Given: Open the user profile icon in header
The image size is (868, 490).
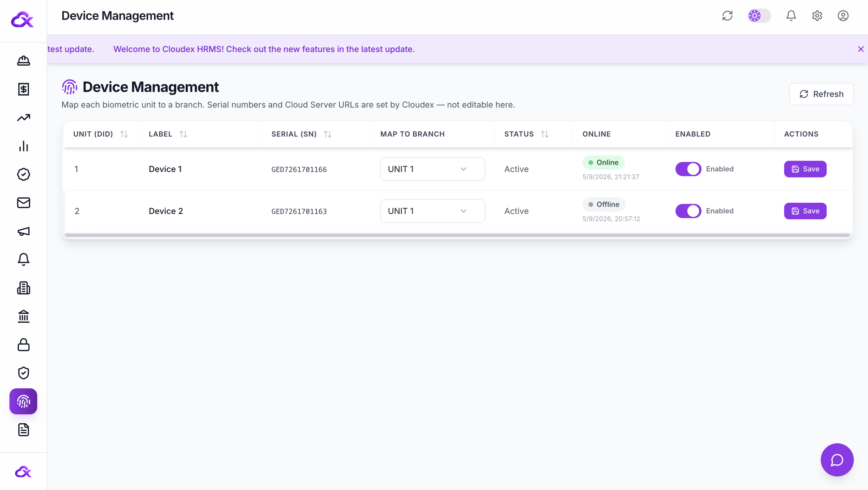Looking at the screenshot, I should [843, 16].
